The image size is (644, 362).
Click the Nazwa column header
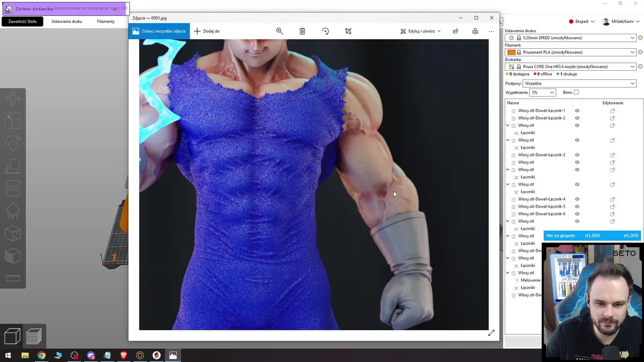513,103
